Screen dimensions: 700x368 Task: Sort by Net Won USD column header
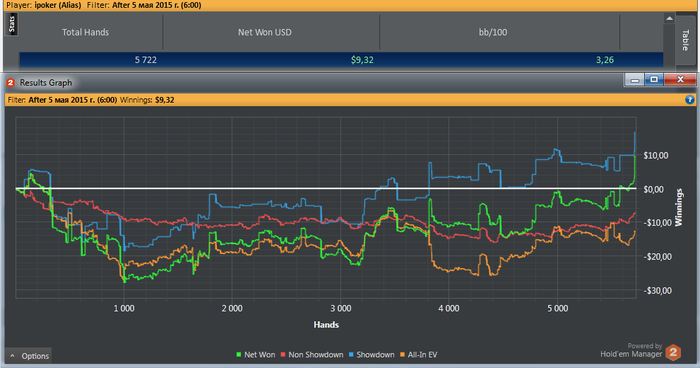265,32
